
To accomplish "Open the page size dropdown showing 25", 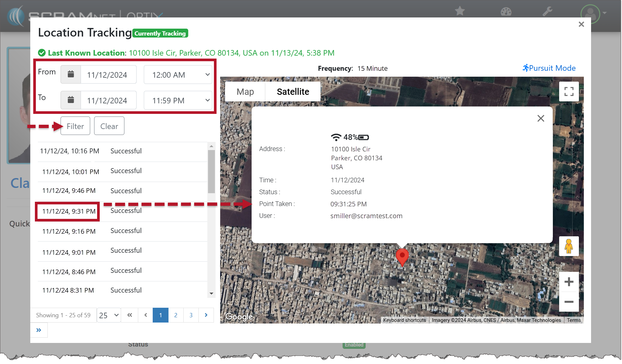I will pos(109,315).
